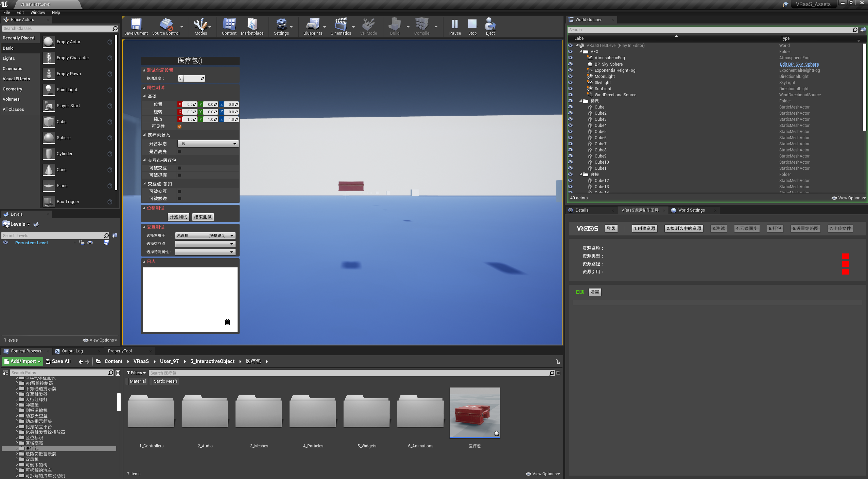The width and height of the screenshot is (868, 479).
Task: Click 清空 button
Action: (x=595, y=292)
